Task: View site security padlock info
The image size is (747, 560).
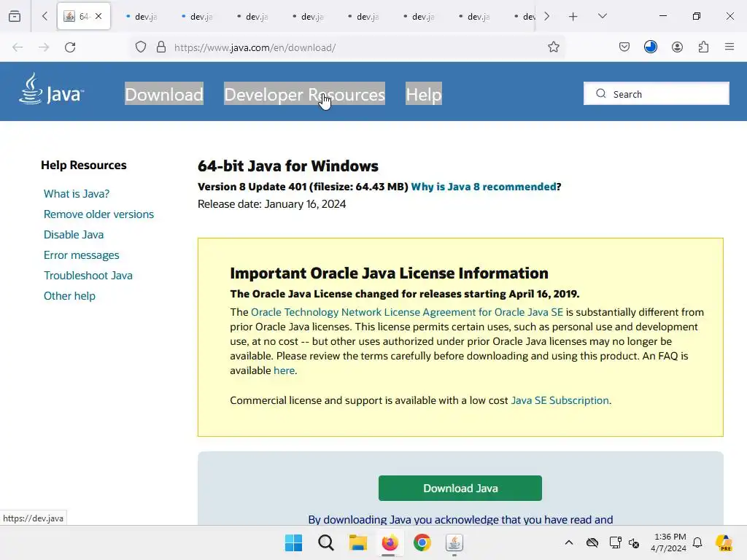Action: point(161,47)
